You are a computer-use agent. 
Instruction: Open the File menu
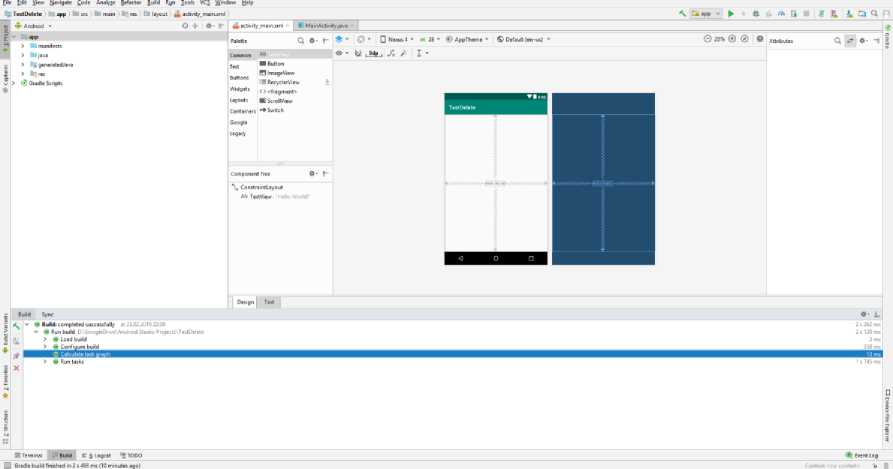pyautogui.click(x=7, y=3)
